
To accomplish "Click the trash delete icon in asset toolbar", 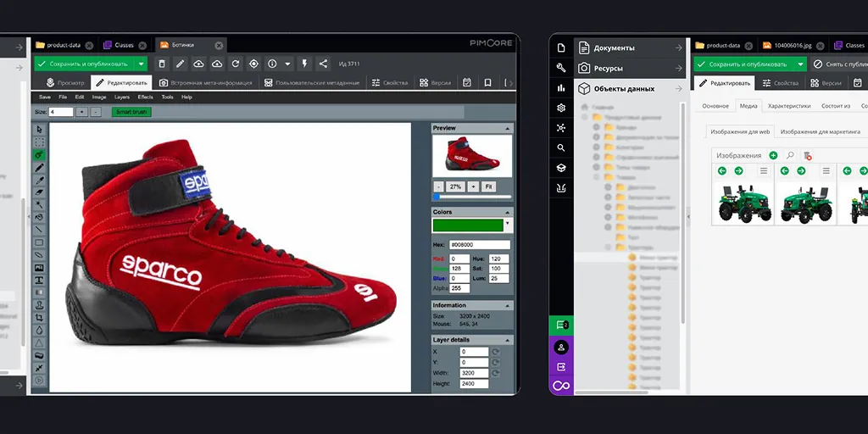I will point(162,64).
